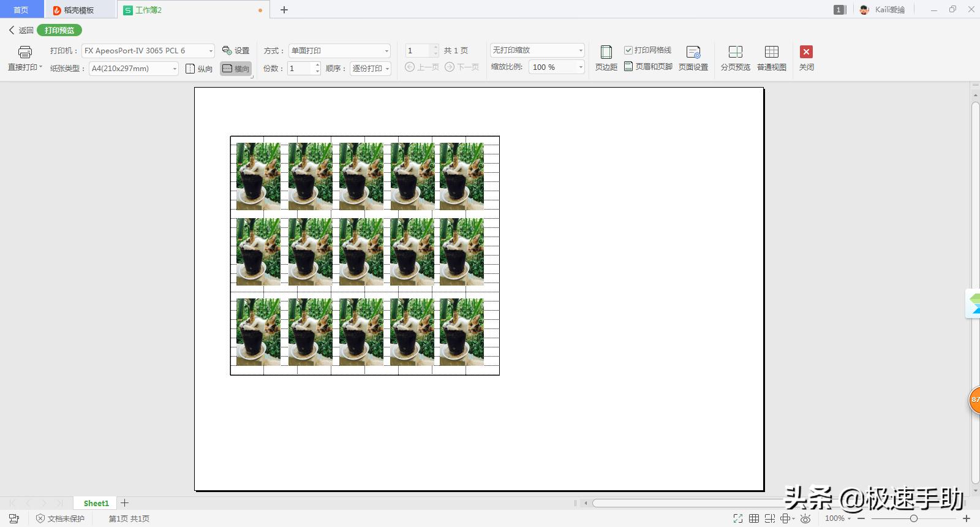This screenshot has width=980, height=527.
Task: Open the page margins (页边距) tool
Action: click(x=606, y=58)
